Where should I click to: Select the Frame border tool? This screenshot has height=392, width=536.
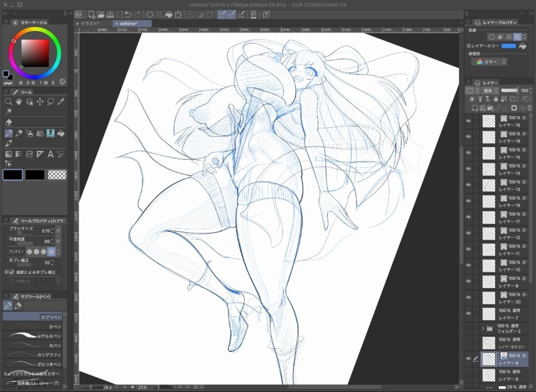(x=29, y=154)
